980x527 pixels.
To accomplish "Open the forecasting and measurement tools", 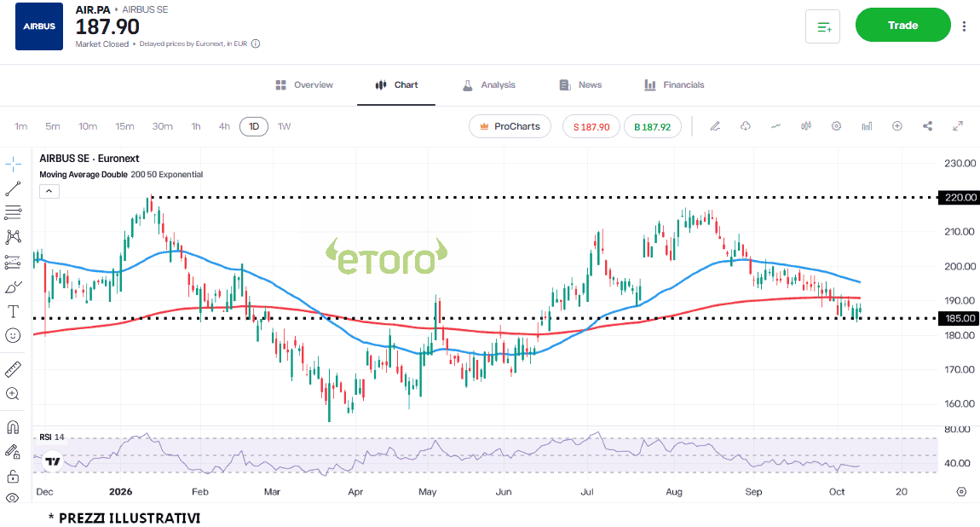I will [13, 262].
